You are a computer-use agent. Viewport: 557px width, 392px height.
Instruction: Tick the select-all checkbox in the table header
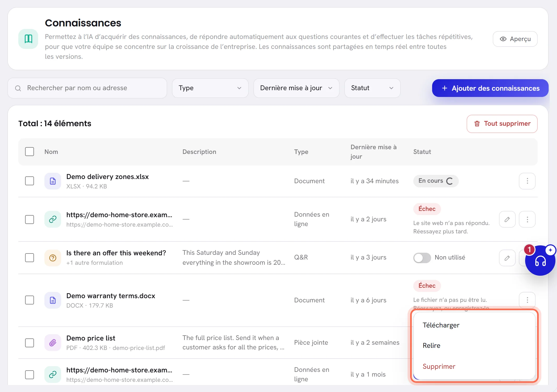[30, 152]
